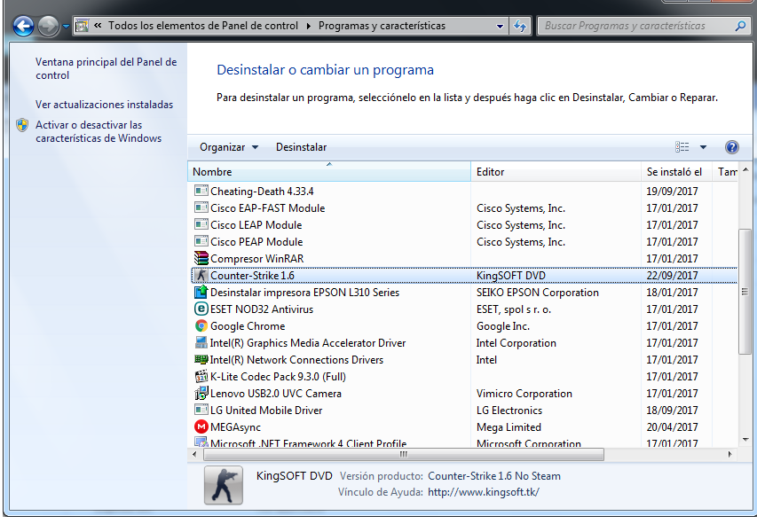The image size is (757, 532).
Task: Click the 22/09/2017 install date cell
Action: tap(672, 276)
